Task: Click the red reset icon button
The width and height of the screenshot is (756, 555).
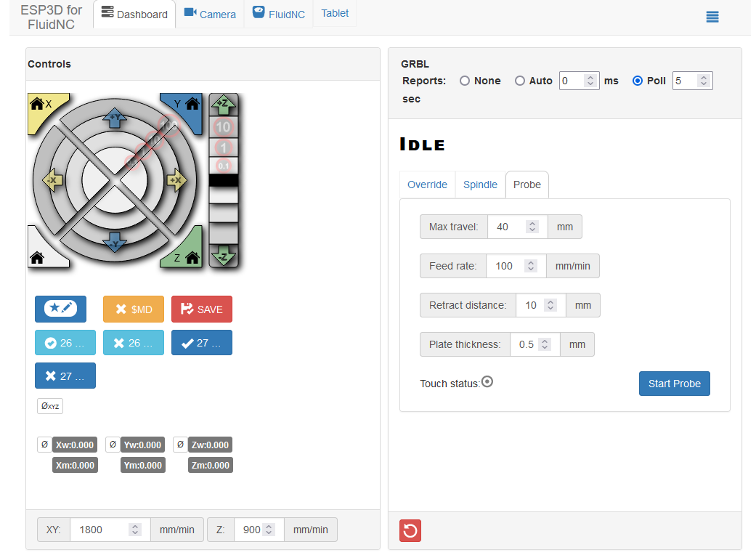Action: [410, 530]
